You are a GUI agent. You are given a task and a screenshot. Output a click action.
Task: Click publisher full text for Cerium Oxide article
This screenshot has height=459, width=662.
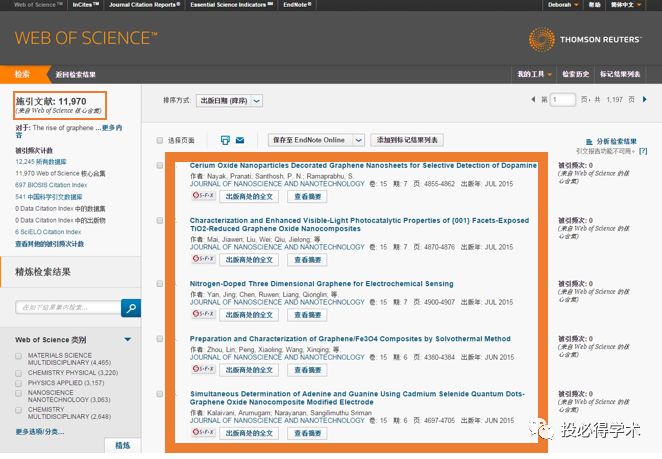[249, 196]
